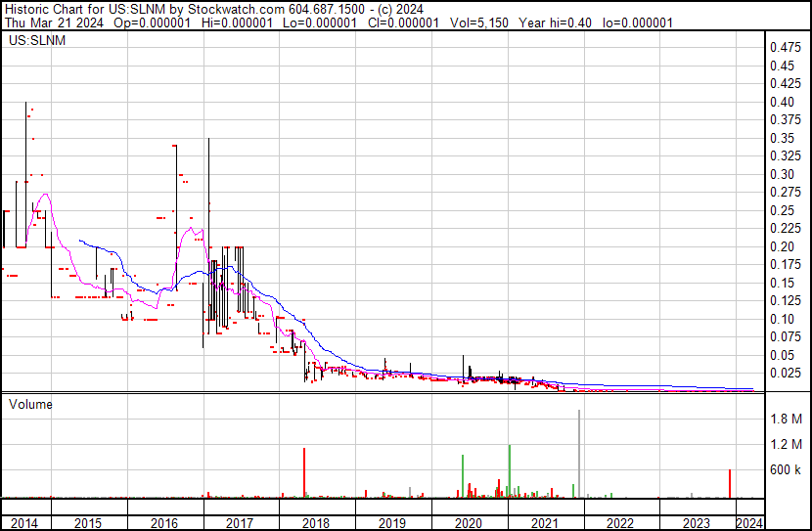
Task: Click the Stockwatch.com title text
Action: pos(236,9)
